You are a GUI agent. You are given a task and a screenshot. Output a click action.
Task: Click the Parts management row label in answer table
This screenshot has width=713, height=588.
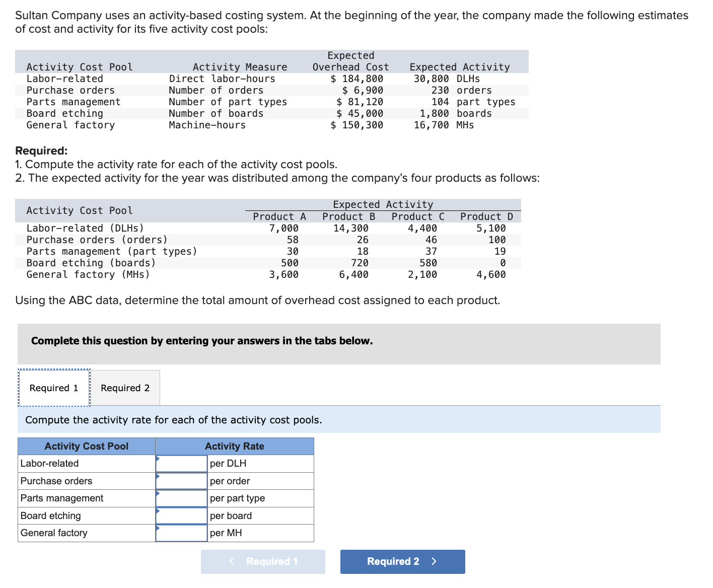click(62, 498)
